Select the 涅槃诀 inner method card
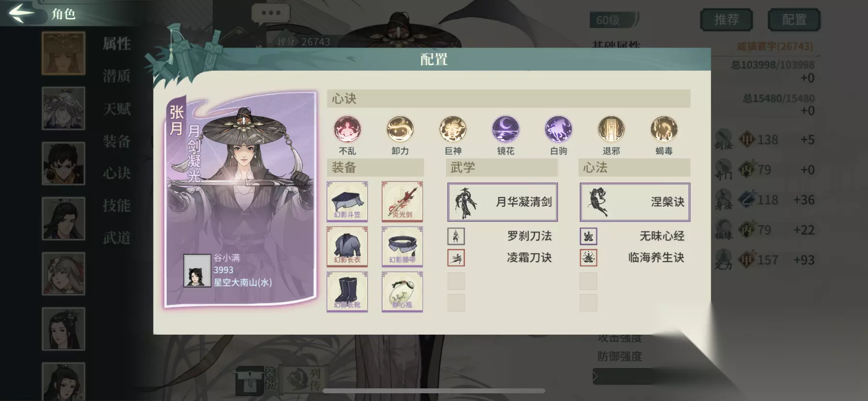This screenshot has height=401, width=868. click(x=635, y=202)
